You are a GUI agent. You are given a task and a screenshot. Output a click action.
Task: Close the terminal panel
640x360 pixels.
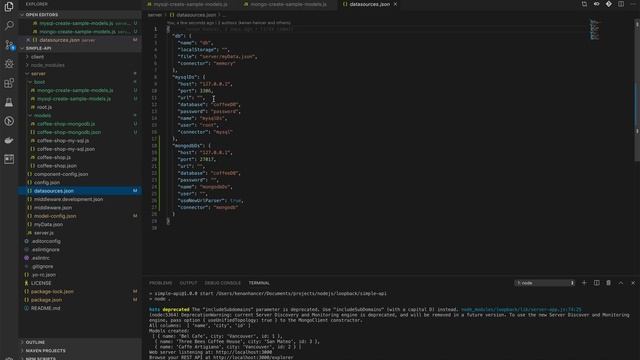tap(633, 283)
